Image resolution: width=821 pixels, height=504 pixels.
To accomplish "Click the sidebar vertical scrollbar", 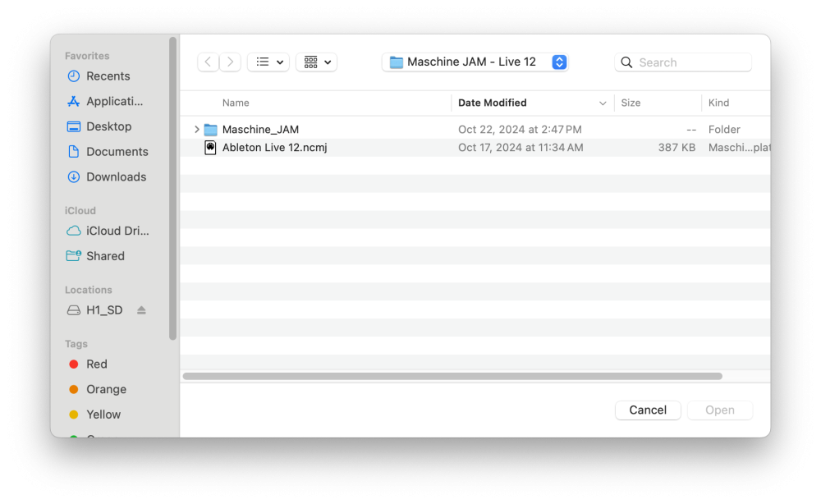I will click(172, 189).
